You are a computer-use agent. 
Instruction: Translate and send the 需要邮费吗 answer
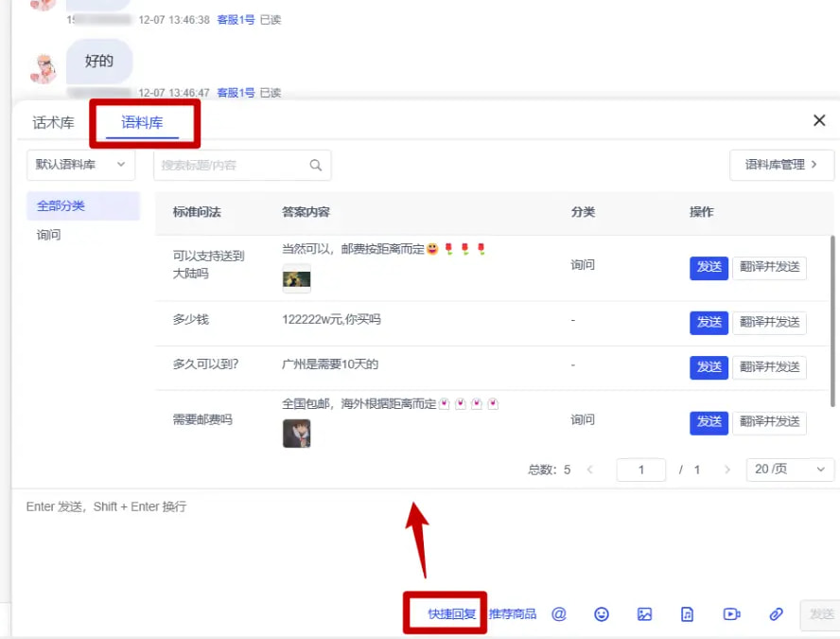coord(769,422)
